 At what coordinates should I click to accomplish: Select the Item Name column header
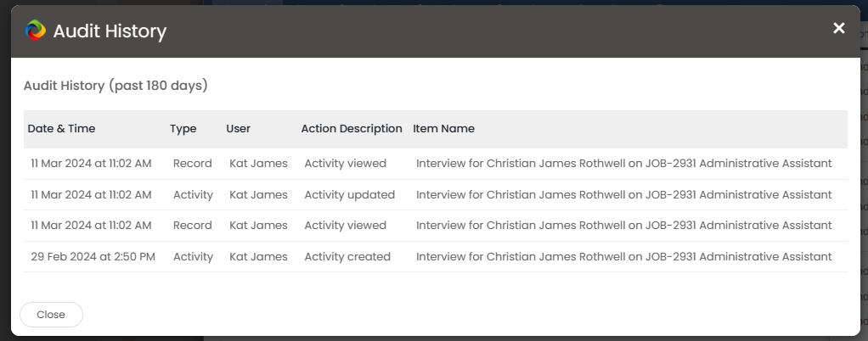pyautogui.click(x=443, y=128)
